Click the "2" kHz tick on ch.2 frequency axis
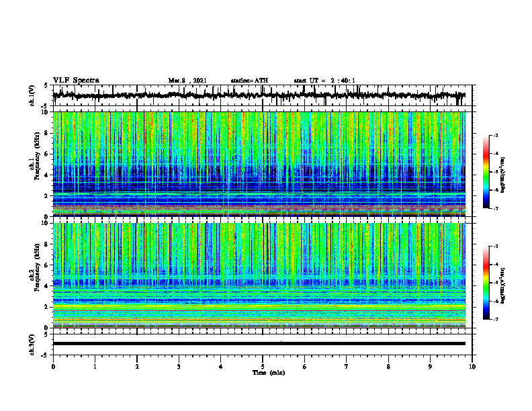This screenshot has height=411, width=532. coord(48,307)
